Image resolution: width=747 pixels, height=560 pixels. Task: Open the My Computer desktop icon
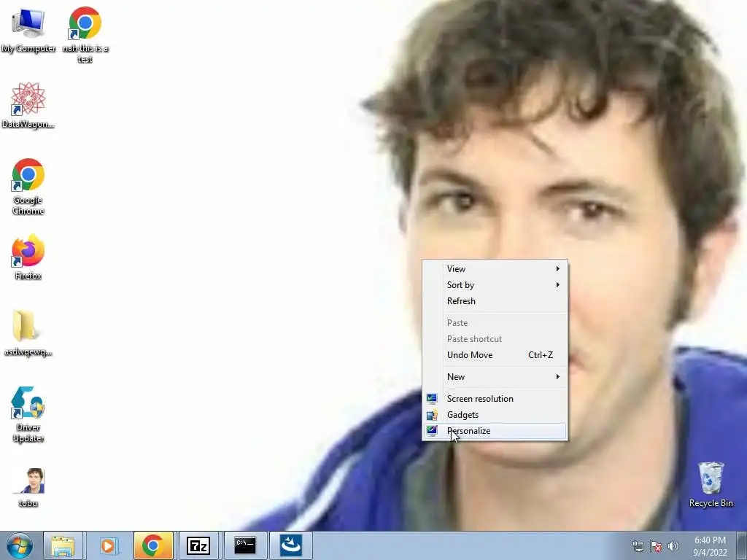pyautogui.click(x=28, y=29)
